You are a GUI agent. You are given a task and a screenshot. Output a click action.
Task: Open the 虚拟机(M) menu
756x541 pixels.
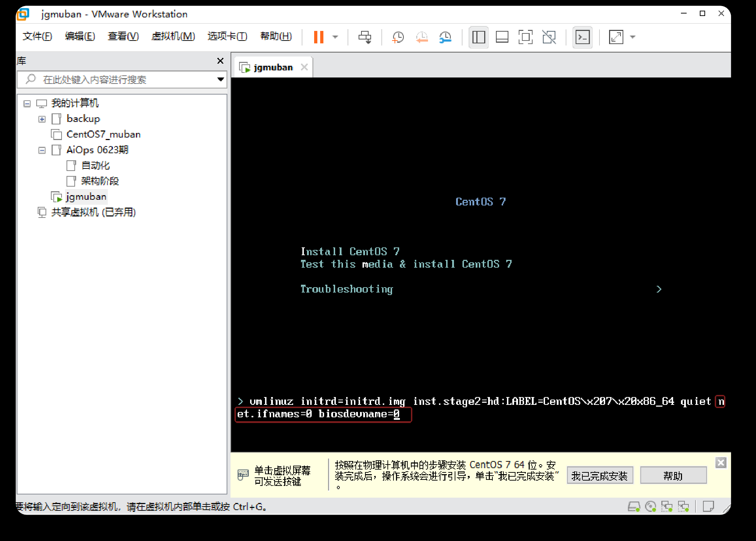point(173,36)
